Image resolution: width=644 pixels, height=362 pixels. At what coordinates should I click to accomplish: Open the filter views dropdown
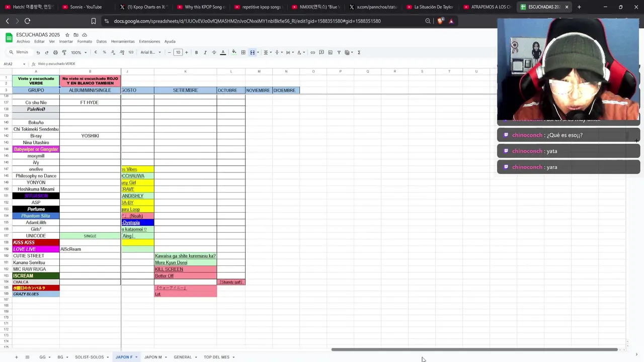(348, 52)
